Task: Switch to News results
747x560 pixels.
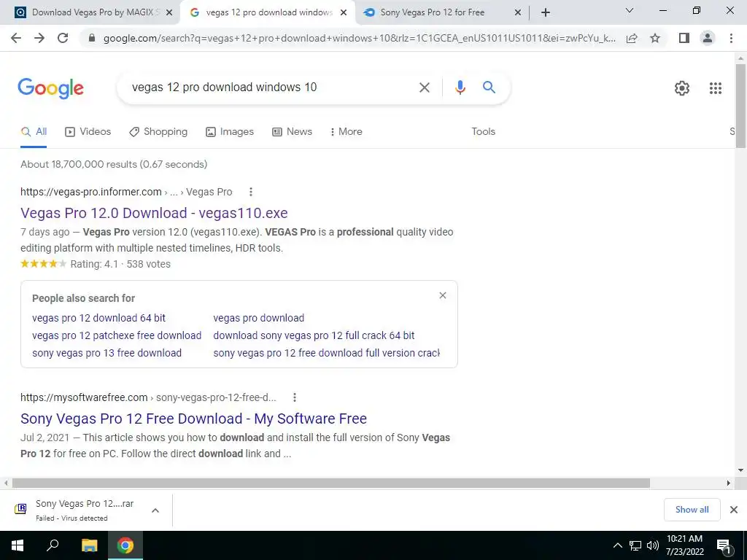Action: [292, 132]
